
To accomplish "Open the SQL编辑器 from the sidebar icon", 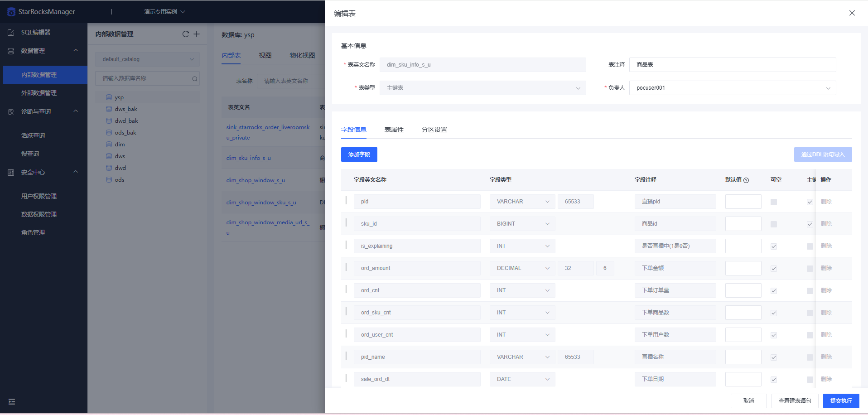I will [10, 32].
